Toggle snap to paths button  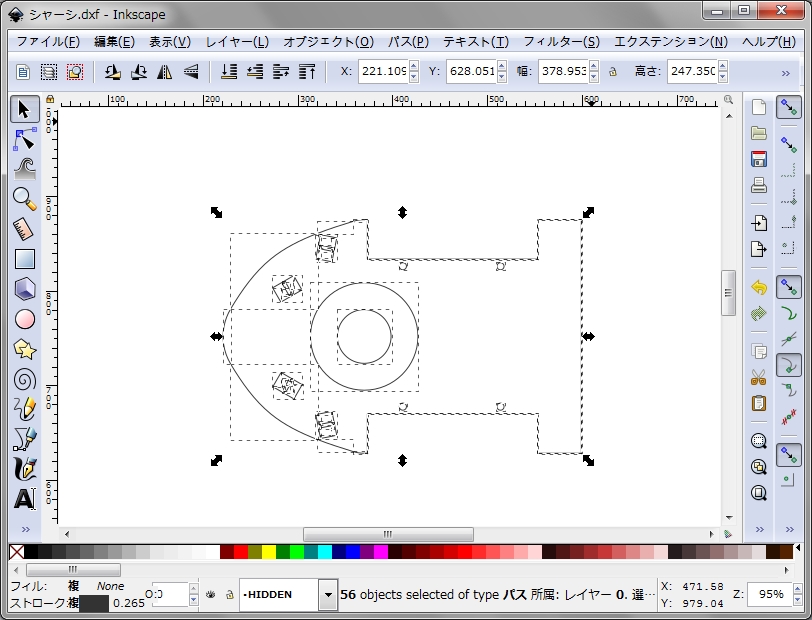point(789,313)
